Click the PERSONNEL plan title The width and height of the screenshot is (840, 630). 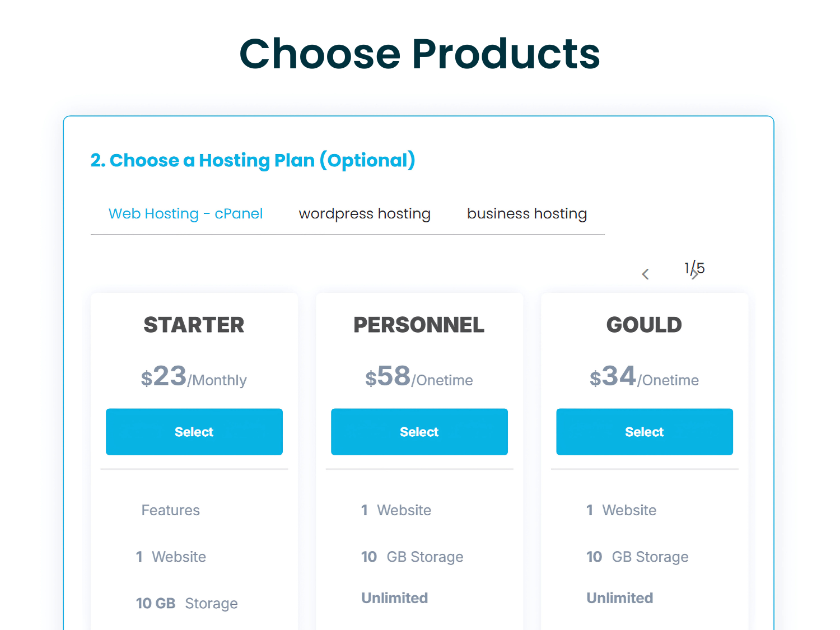click(419, 325)
